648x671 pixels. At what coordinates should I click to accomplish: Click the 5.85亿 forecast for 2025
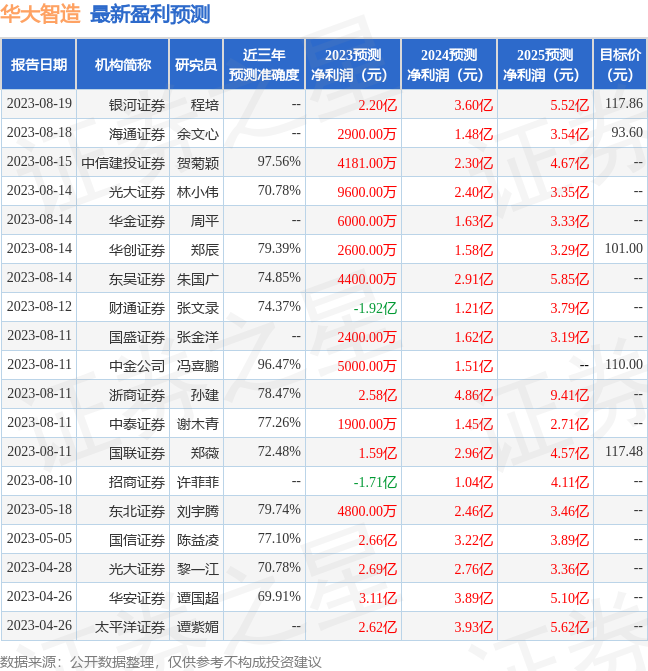[x=570, y=279]
